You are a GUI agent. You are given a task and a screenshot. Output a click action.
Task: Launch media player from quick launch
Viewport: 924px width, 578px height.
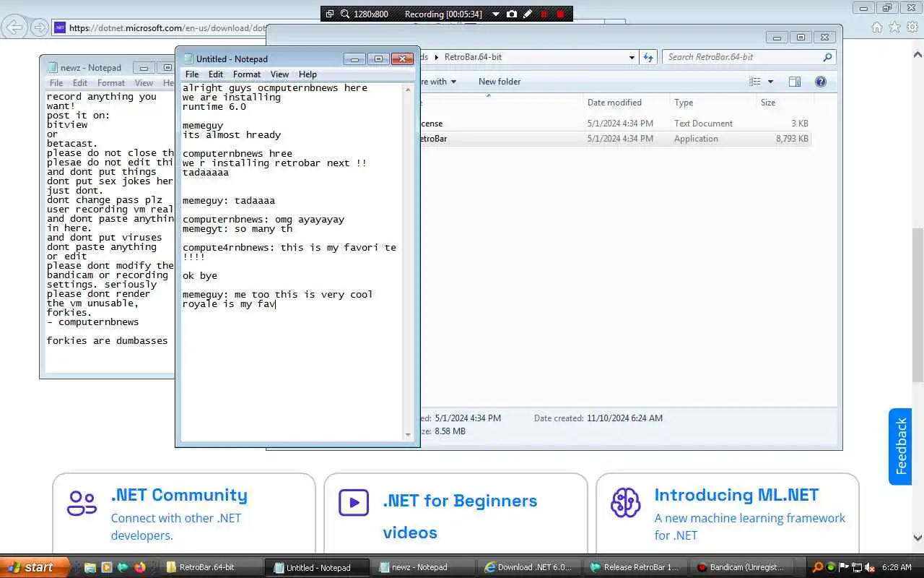pyautogui.click(x=107, y=567)
